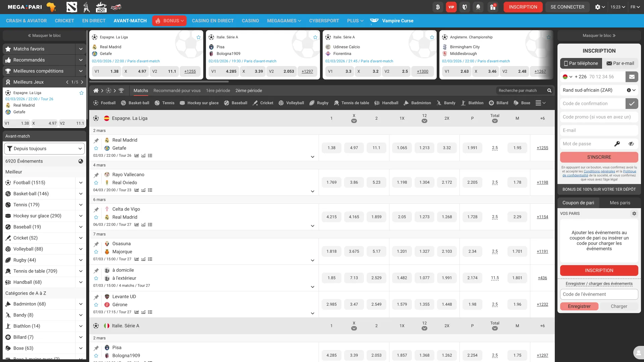Viewport: 644px width, 362px height.
Task: Toggle the star next to Celta de Vigo
Action: coord(96,217)
